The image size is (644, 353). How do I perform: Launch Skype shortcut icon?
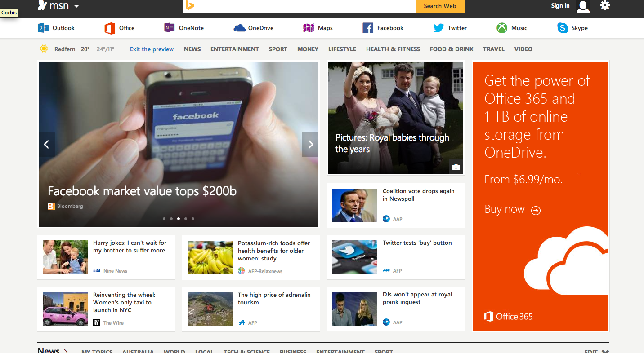[563, 28]
